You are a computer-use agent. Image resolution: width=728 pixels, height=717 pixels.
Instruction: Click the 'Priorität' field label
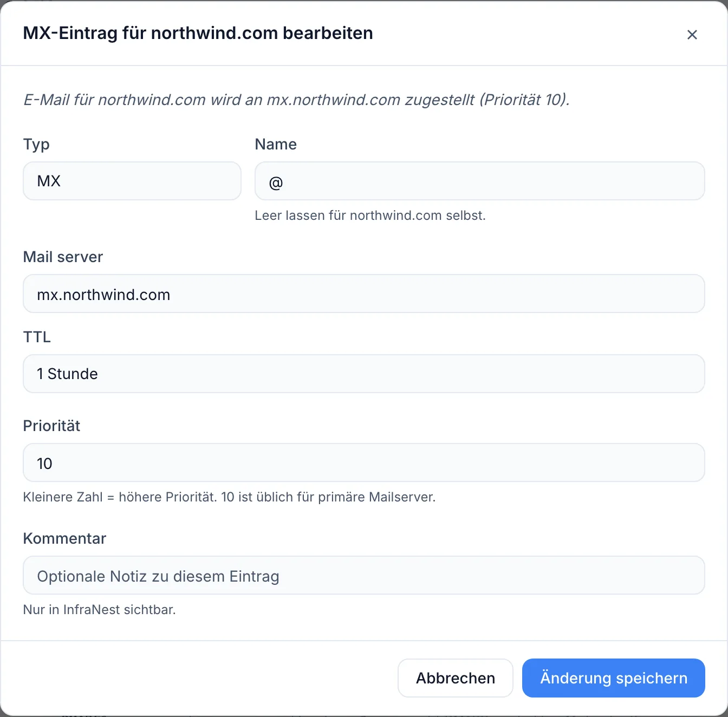(51, 426)
